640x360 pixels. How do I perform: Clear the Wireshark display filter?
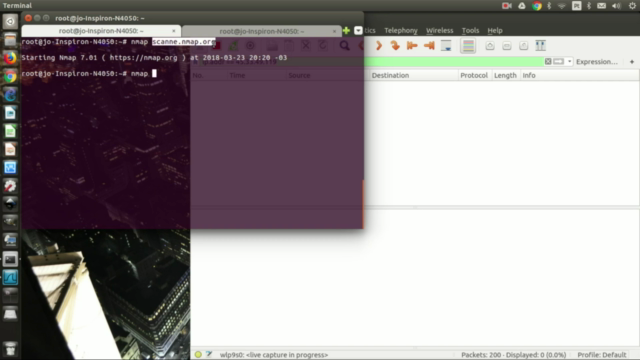(x=548, y=62)
